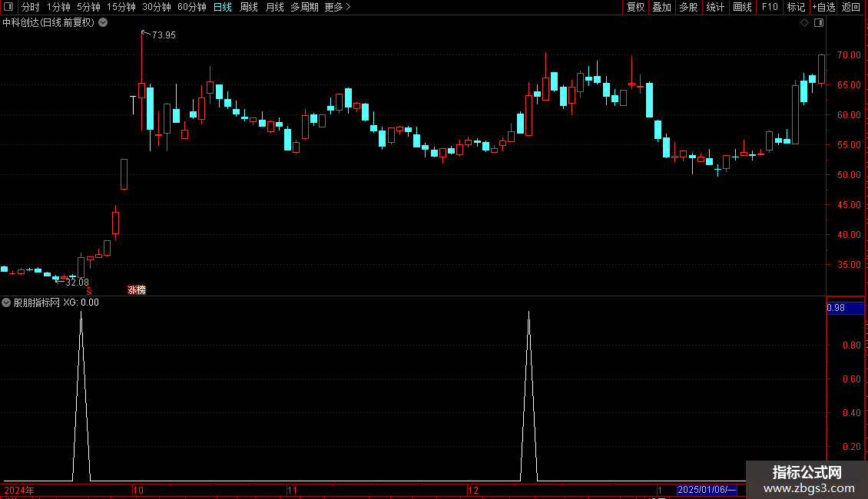Click the 0.80 indicator axis label
The width and height of the screenshot is (868, 499).
[851, 345]
